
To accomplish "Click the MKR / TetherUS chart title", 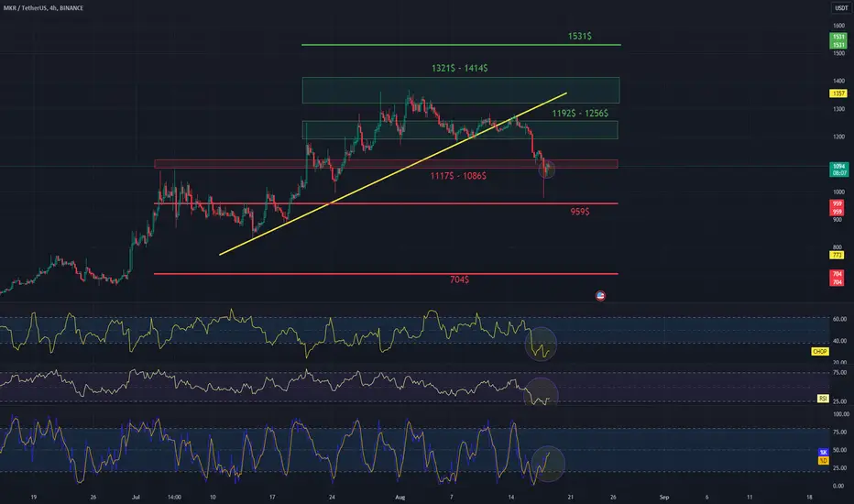I will point(44,8).
